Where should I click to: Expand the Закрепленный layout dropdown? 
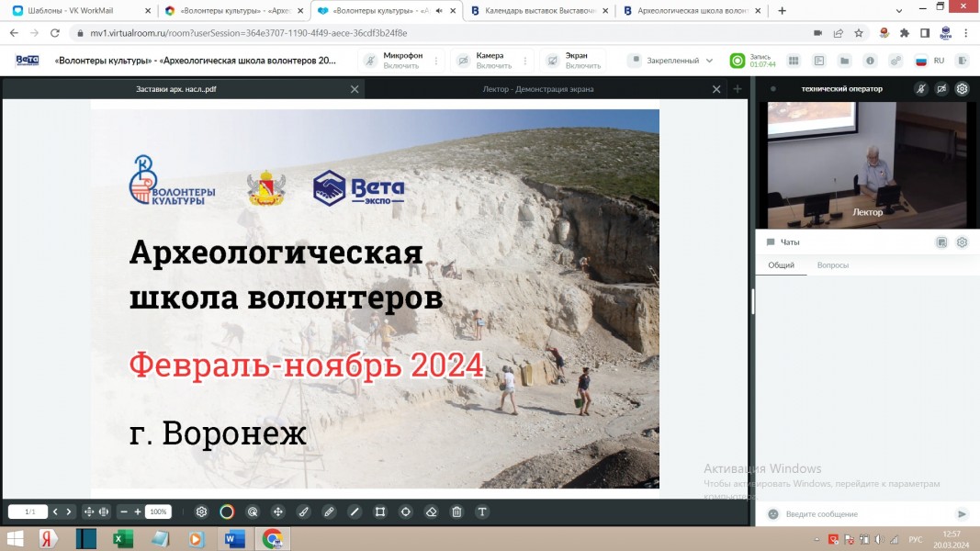pos(670,61)
